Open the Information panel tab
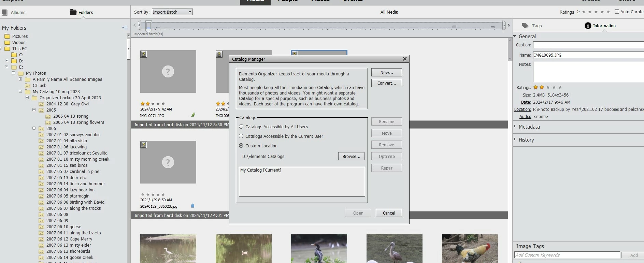Image resolution: width=644 pixels, height=263 pixels. pyautogui.click(x=600, y=26)
